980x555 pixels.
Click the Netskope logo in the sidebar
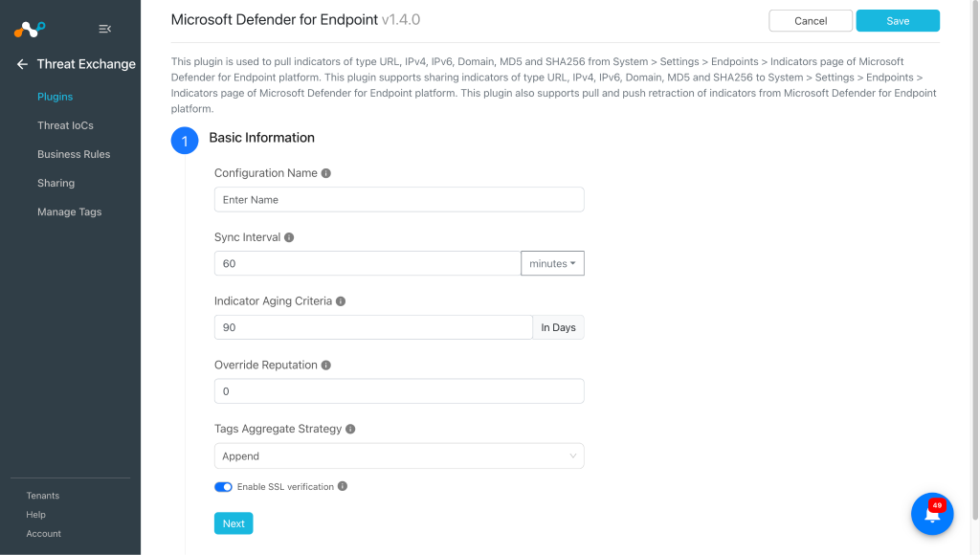click(30, 29)
